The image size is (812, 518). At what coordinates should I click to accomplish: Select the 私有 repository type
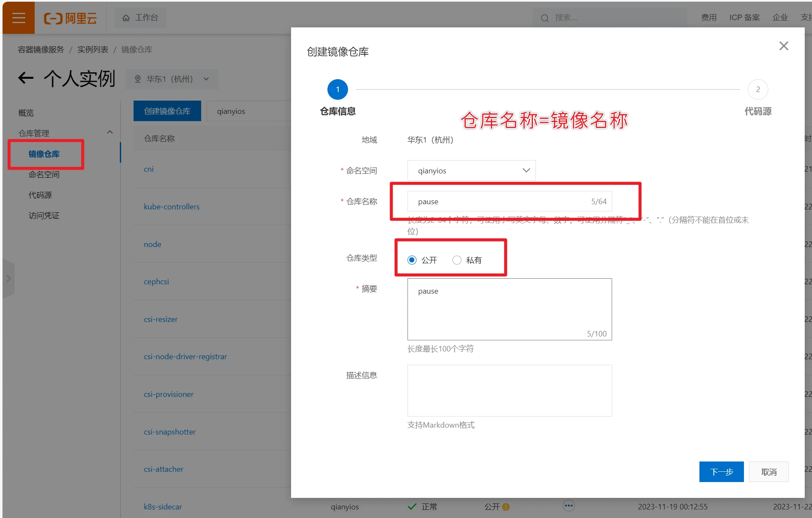point(457,260)
